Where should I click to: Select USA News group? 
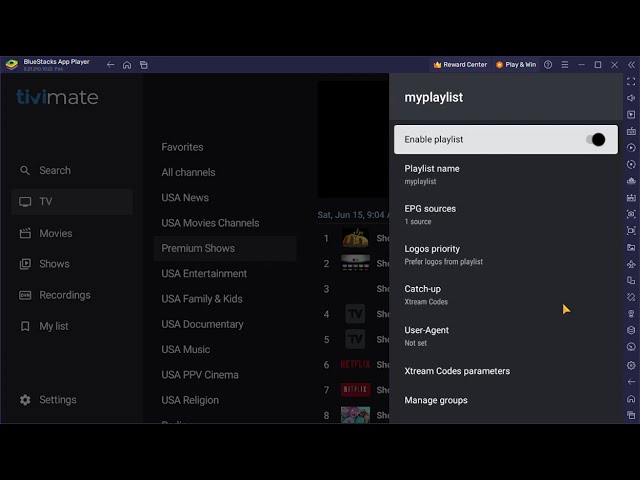[x=225, y=198]
